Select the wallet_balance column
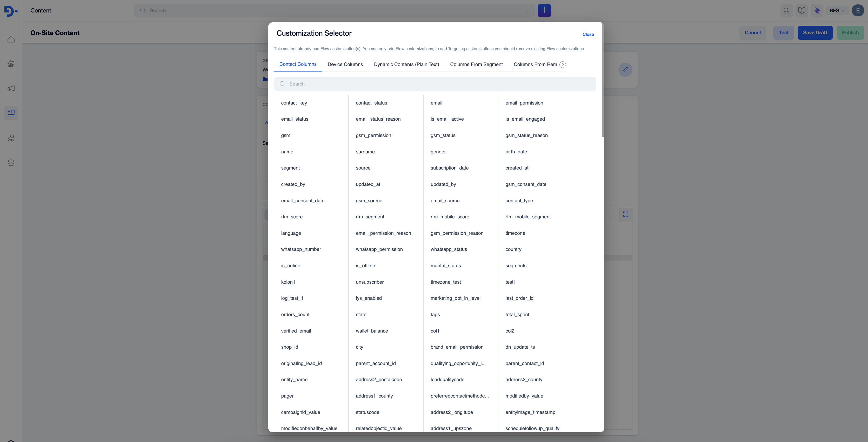 [372, 331]
